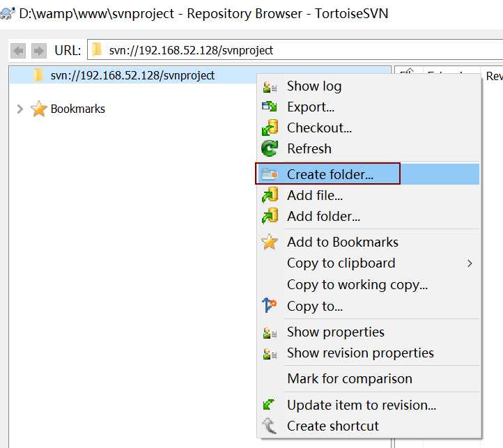Select the Bookmarks tree label

click(78, 109)
